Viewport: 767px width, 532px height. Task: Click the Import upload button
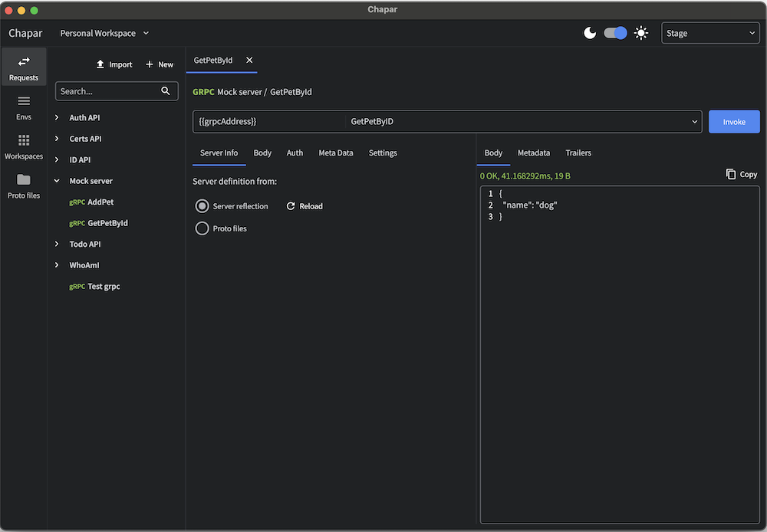point(114,64)
